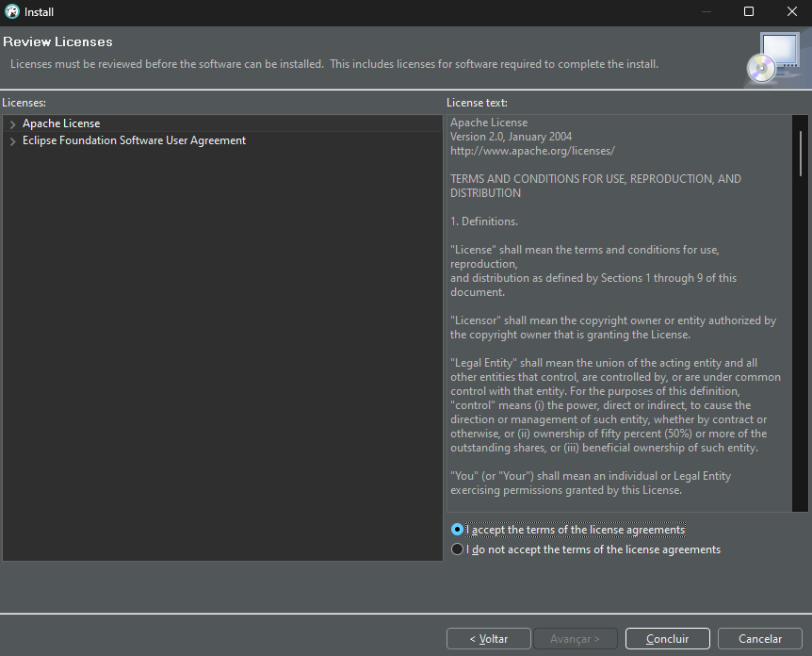Maximize the Install window
Viewport: 812px width, 656px height.
tap(748, 11)
